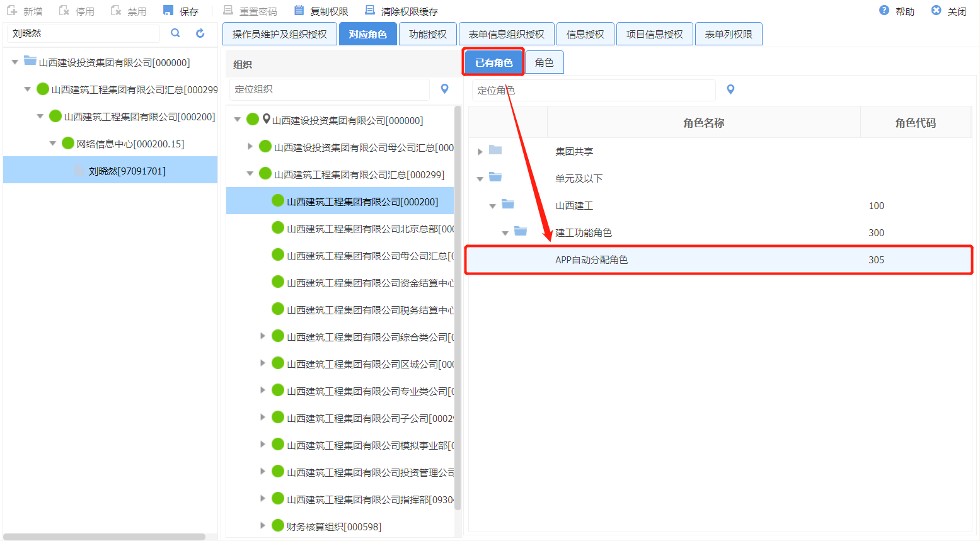Click the vertical scrollbar of 组织 panel
This screenshot has width=980, height=541.
(458, 309)
